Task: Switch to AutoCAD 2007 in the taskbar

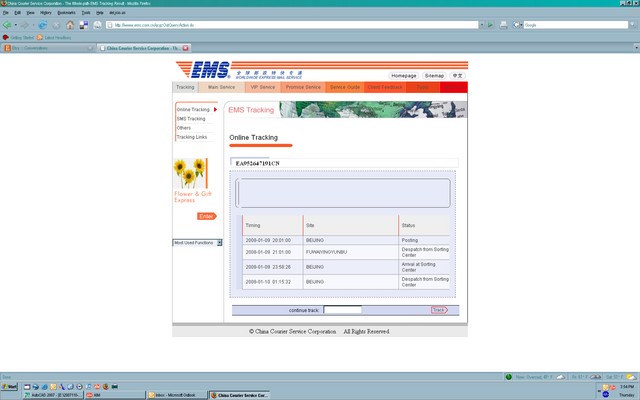Action: click(x=53, y=395)
